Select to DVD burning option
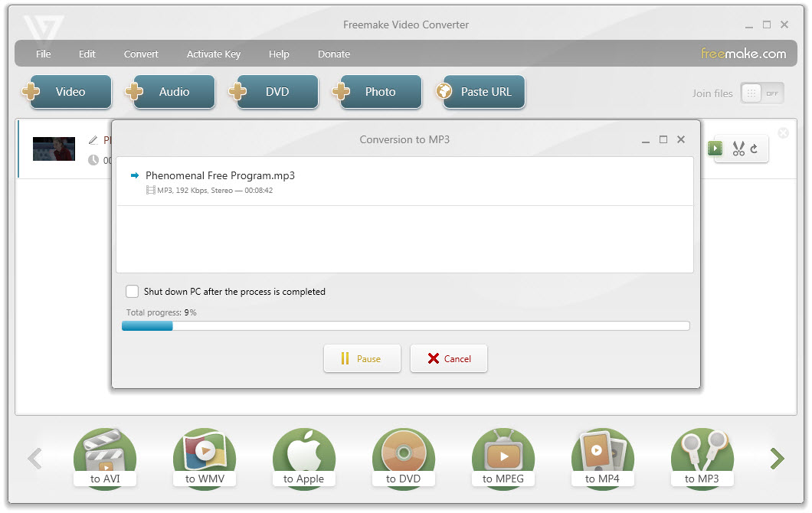This screenshot has height=513, width=812. click(x=404, y=458)
